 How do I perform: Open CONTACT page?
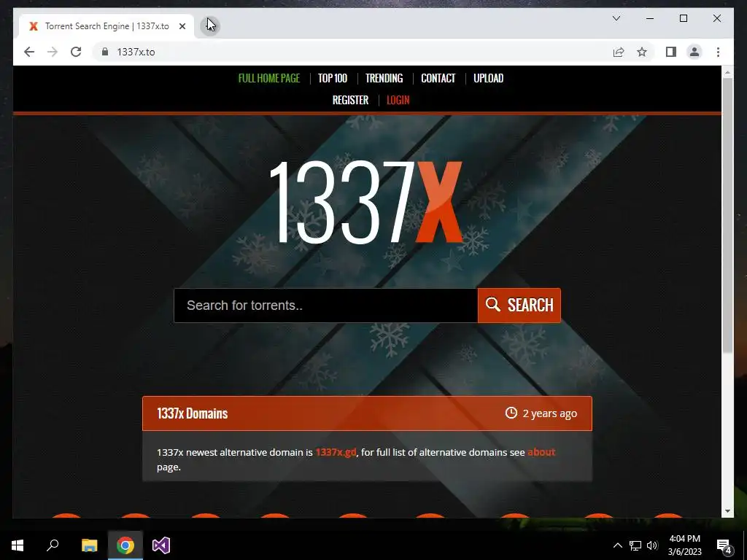pos(438,78)
